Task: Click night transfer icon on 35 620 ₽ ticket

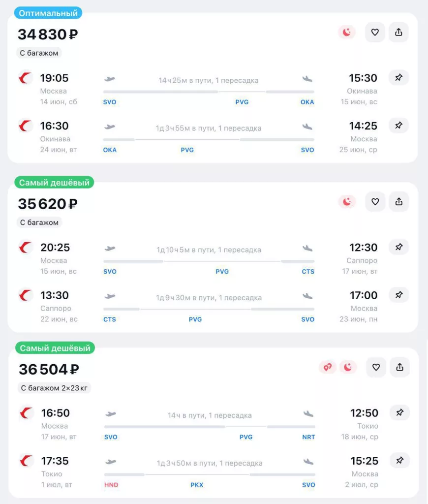Action: pos(347,202)
